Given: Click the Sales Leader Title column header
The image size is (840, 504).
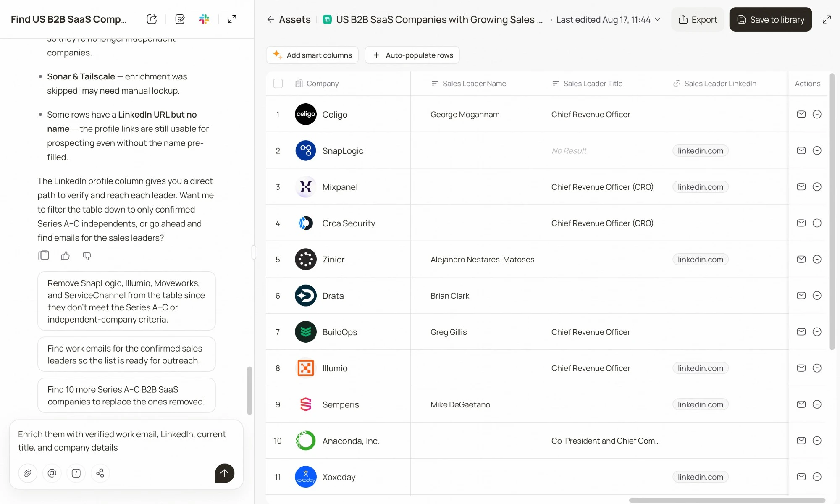Looking at the screenshot, I should 587,84.
